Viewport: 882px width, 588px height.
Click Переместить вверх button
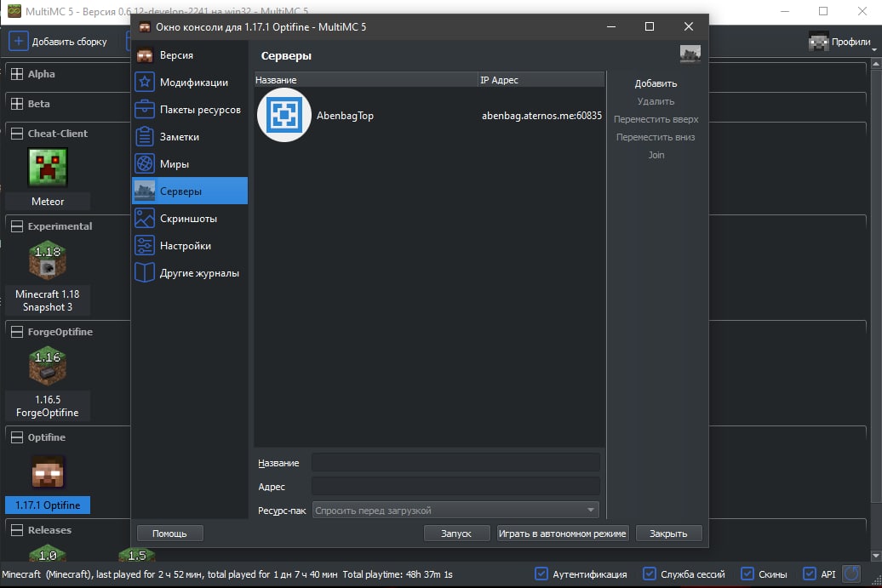(x=656, y=119)
